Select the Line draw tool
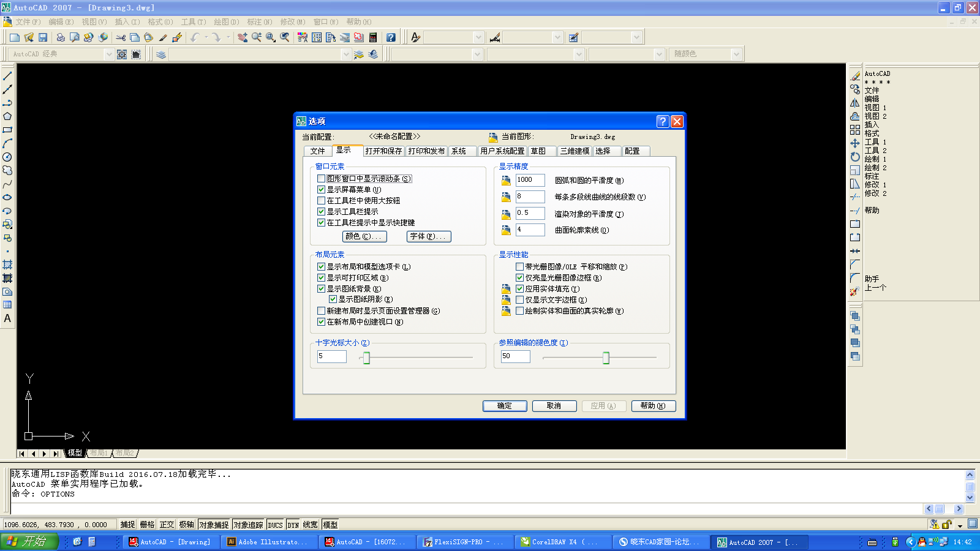This screenshot has height=551, width=980. (7, 76)
